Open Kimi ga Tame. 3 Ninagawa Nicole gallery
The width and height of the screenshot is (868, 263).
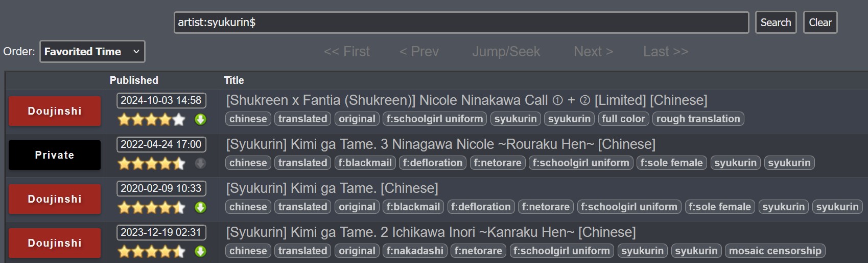coord(441,144)
